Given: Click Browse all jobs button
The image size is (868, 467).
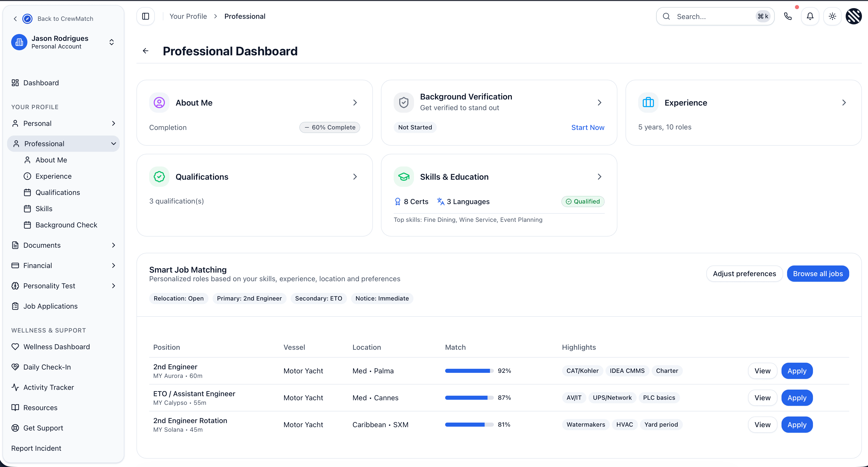Looking at the screenshot, I should pos(818,273).
